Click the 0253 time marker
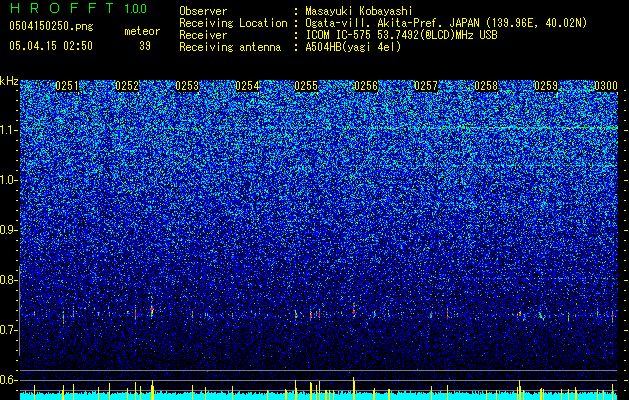The image size is (629, 400). click(187, 86)
